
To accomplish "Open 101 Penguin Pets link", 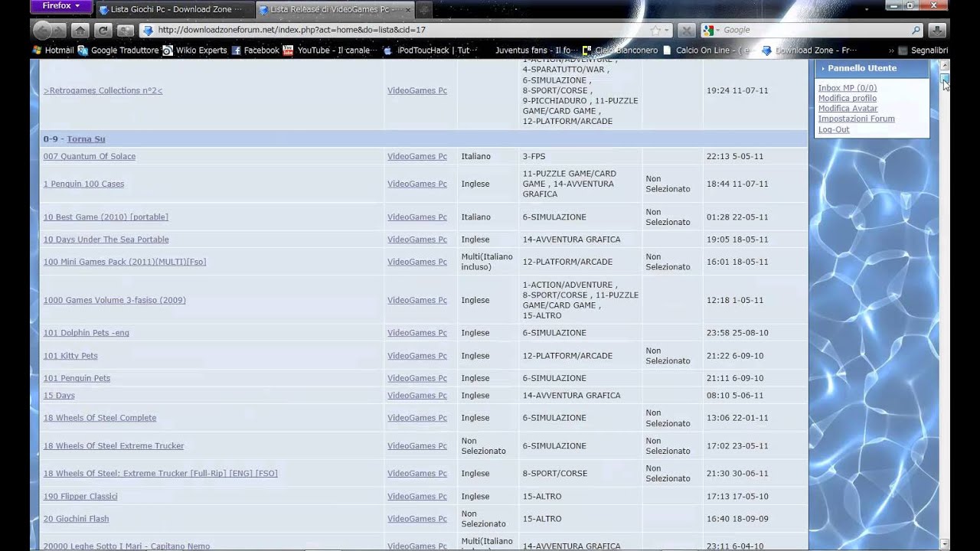I will (77, 378).
